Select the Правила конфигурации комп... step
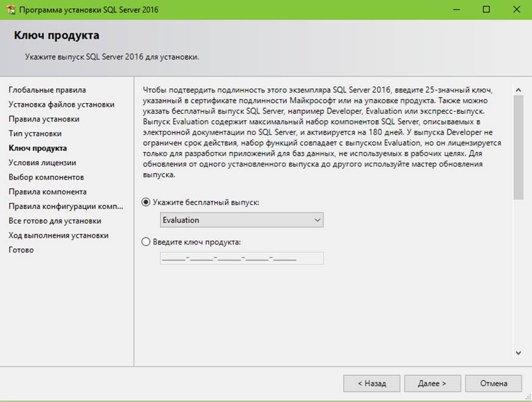 coord(66,206)
